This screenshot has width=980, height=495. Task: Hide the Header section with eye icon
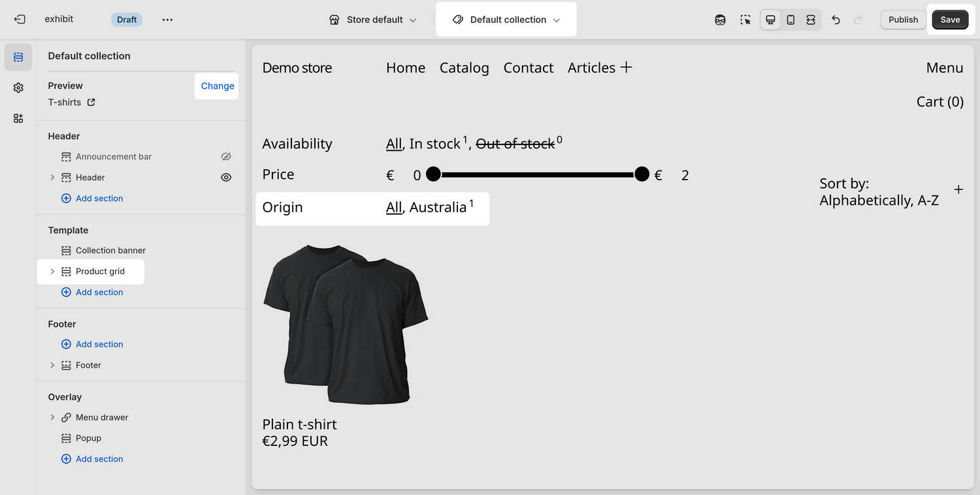(226, 178)
